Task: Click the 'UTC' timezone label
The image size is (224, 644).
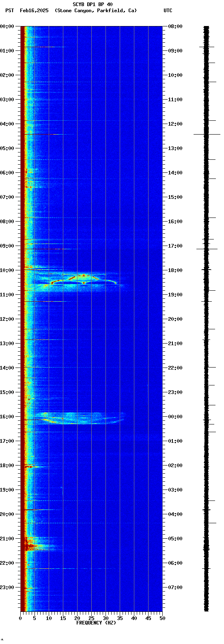Action: tap(168, 11)
